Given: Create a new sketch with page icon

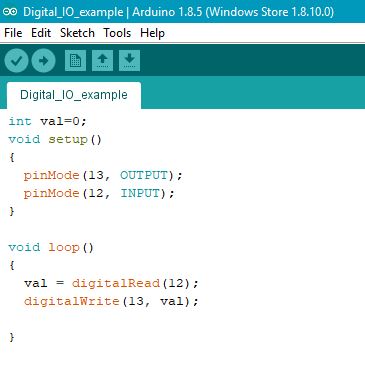Looking at the screenshot, I should (x=75, y=60).
